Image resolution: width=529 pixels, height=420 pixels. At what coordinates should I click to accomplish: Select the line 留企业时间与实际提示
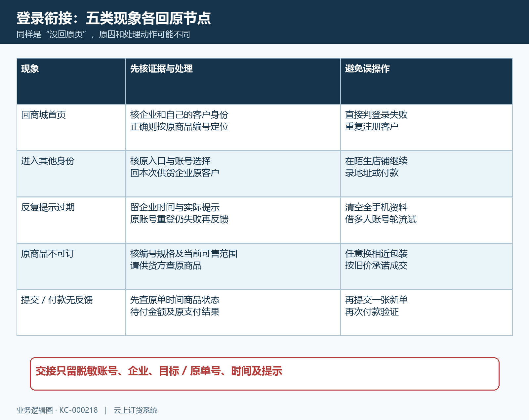[x=175, y=207]
